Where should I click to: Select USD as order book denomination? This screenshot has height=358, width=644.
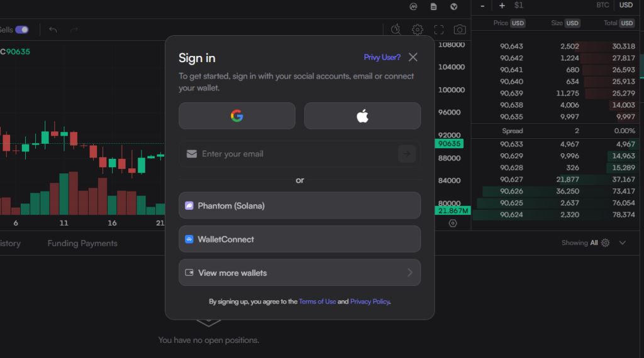pyautogui.click(x=626, y=5)
